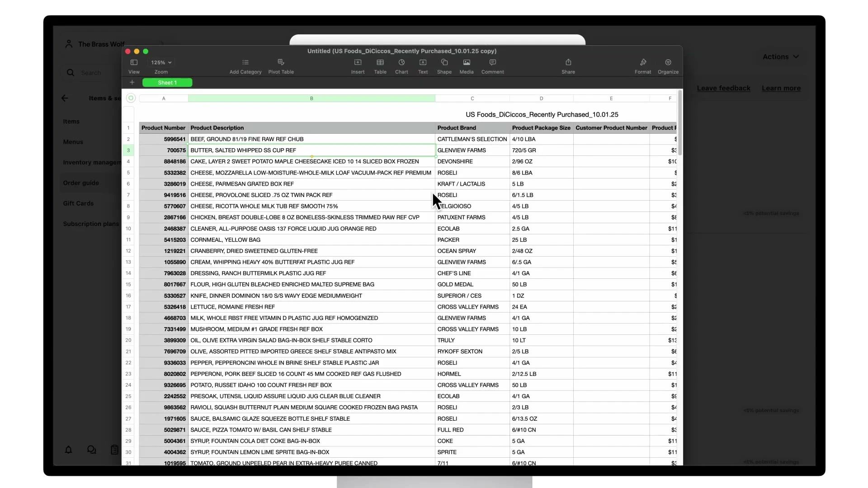The height and width of the screenshot is (488, 868).
Task: Open the Organize panel
Action: click(x=668, y=63)
